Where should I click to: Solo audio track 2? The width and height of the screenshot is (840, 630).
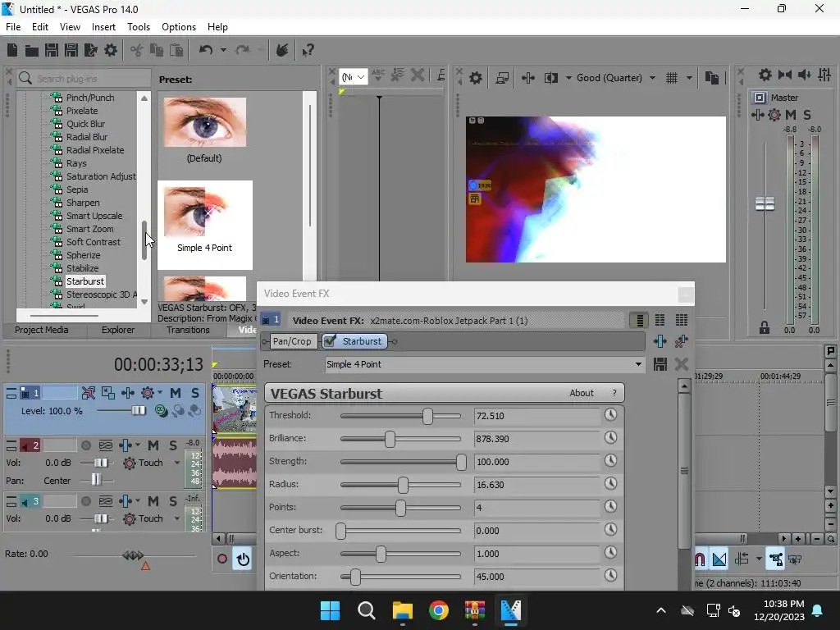pyautogui.click(x=173, y=445)
